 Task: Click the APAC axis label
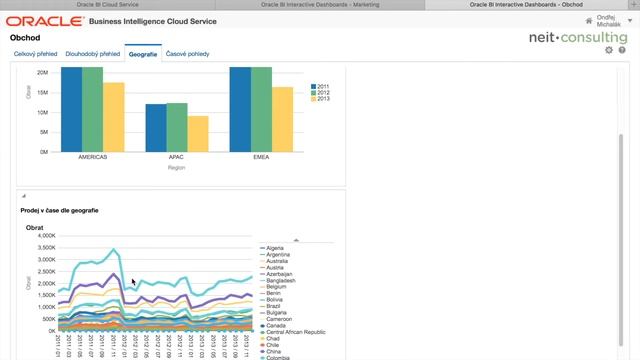coord(176,157)
